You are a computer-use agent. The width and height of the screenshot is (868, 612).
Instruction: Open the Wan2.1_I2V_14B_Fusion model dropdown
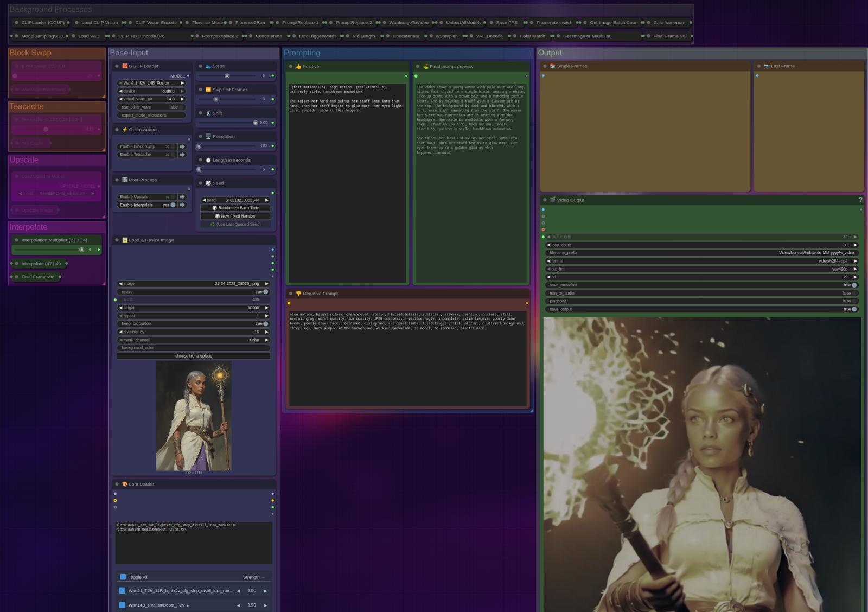pos(151,83)
